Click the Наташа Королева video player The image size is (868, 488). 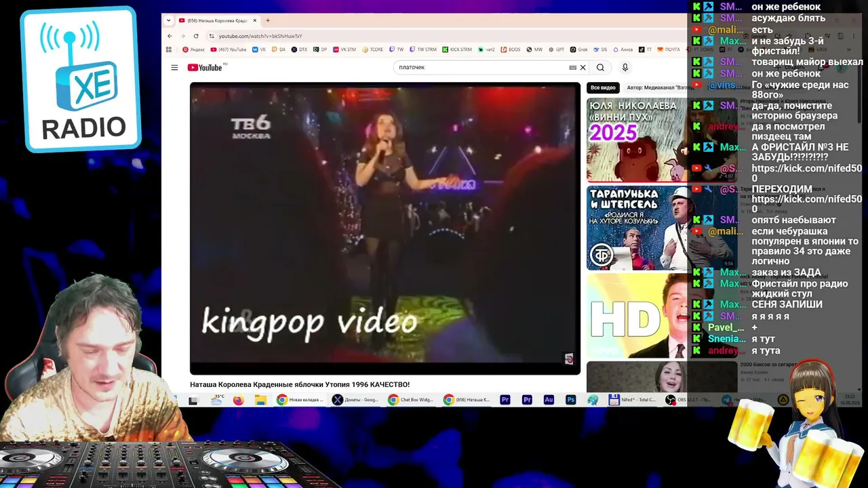(385, 228)
